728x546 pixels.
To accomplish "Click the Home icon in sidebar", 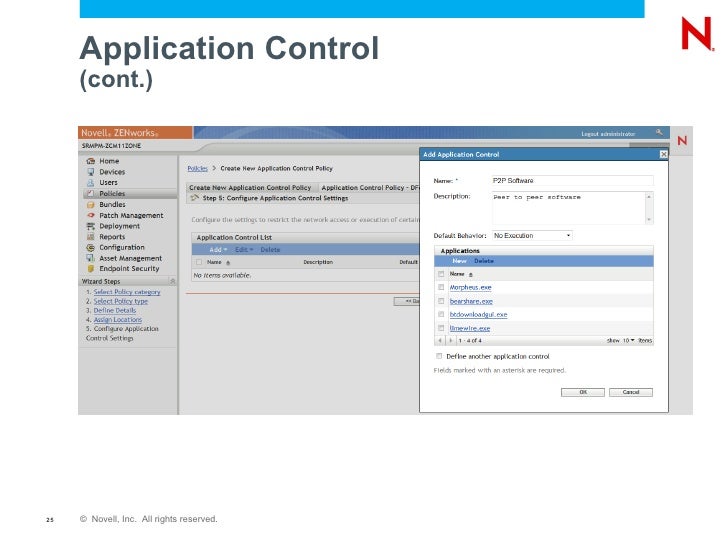I will point(91,161).
